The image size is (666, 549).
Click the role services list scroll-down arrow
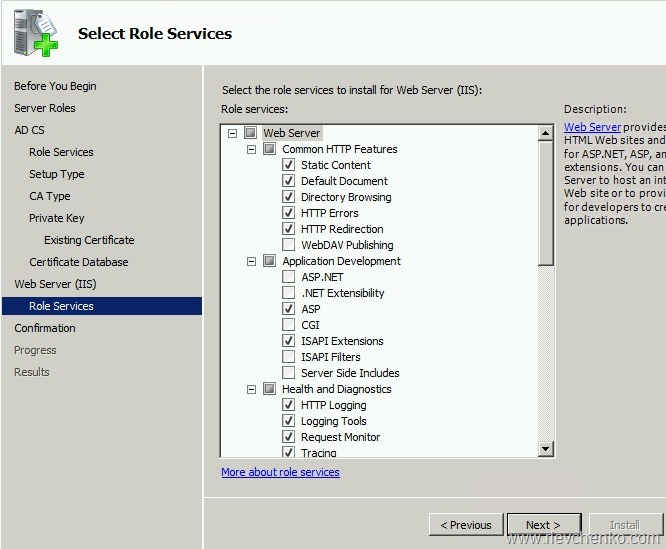point(546,450)
